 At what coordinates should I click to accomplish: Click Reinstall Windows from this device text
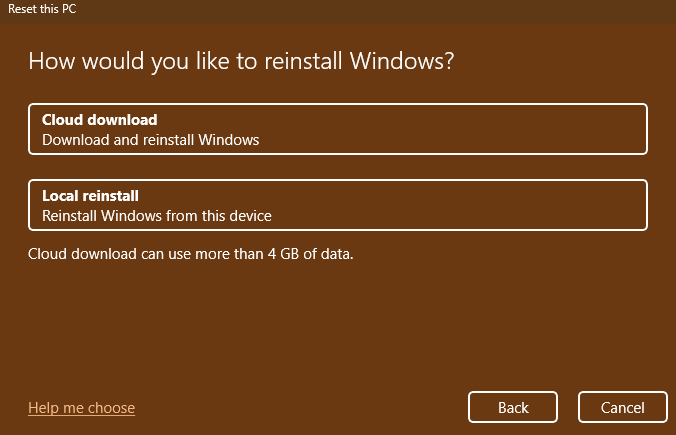click(156, 215)
